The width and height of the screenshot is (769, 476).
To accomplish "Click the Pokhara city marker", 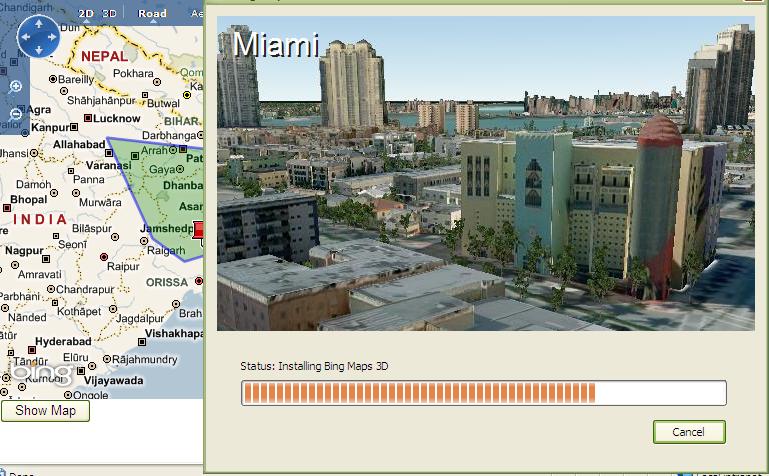I will coord(157,82).
